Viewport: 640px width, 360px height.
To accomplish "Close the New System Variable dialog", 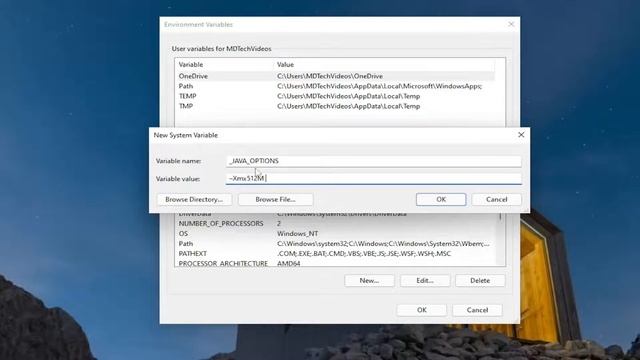I will (521, 135).
